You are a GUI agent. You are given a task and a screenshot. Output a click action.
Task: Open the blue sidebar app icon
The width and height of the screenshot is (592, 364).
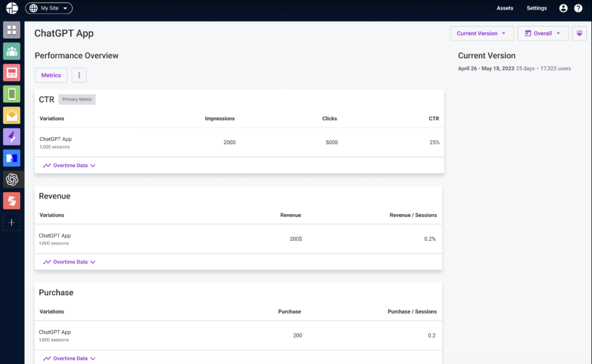(12, 158)
